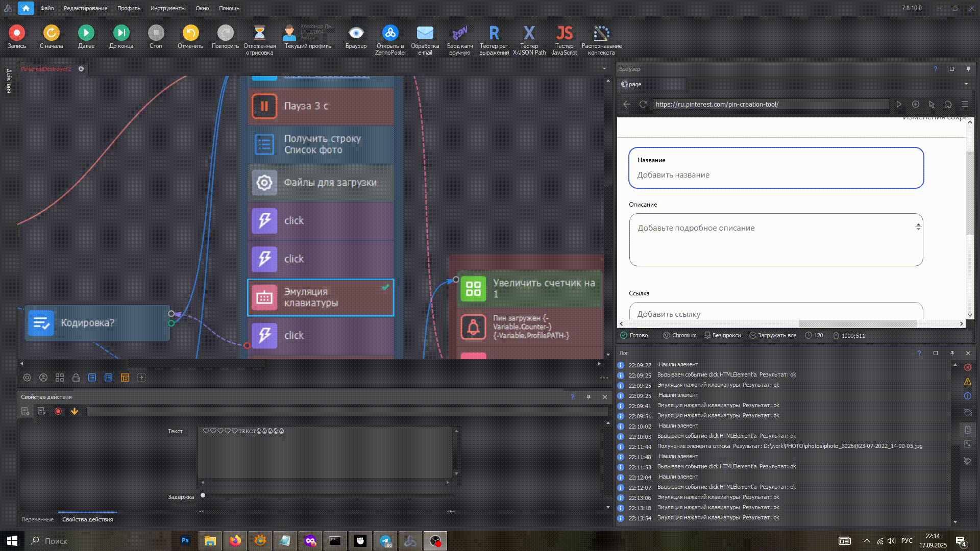
Task: Click the Отложенная отрисовка hourglass icon
Action: click(x=259, y=34)
